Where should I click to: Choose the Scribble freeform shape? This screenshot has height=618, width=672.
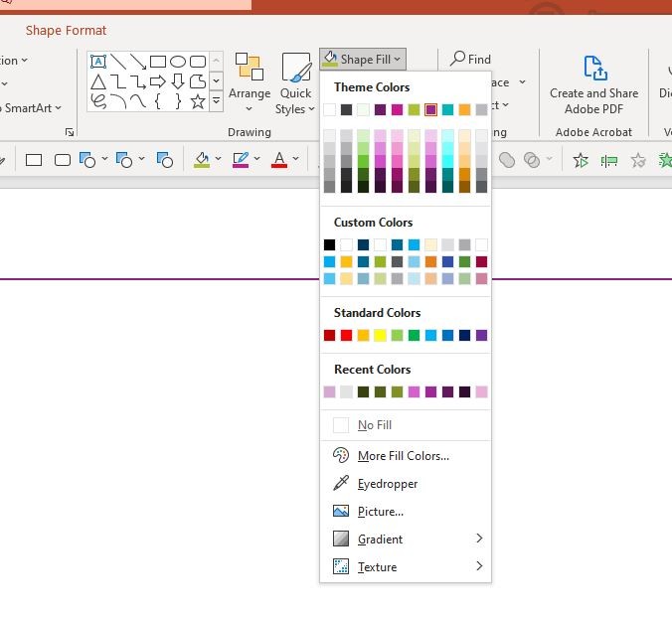coord(98,101)
